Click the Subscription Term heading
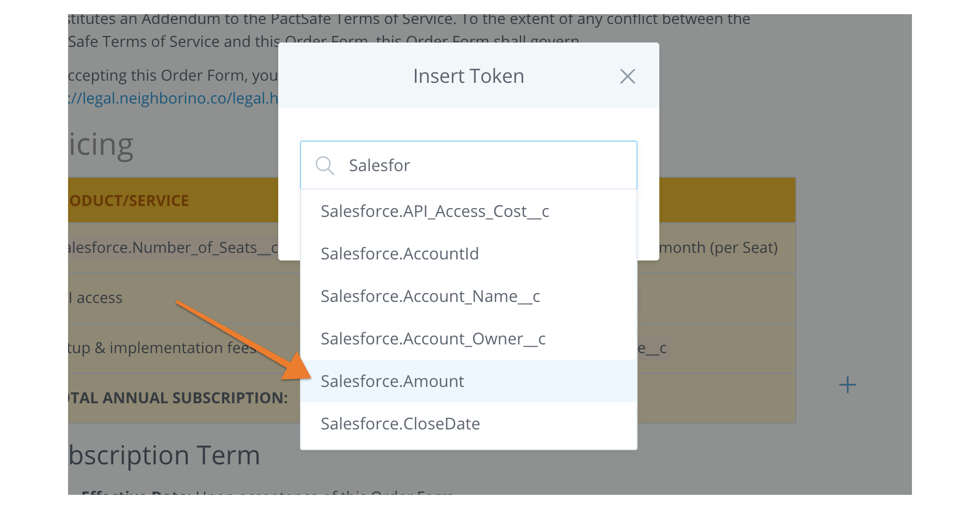The image size is (980, 509). 164,456
